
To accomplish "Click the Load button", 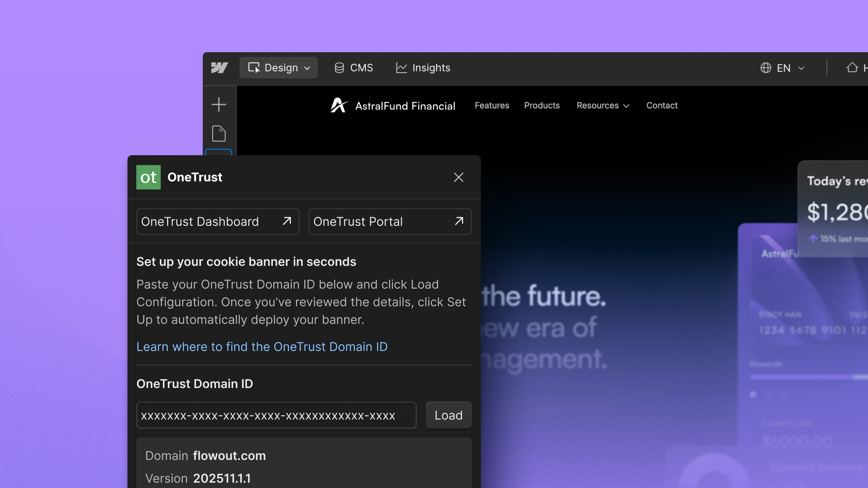I will click(x=448, y=415).
